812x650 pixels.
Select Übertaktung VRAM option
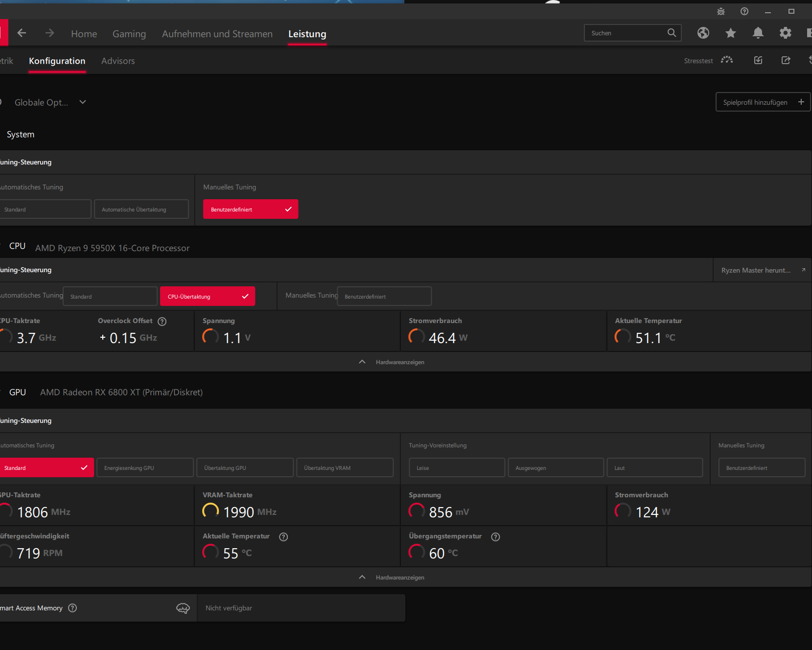click(x=345, y=467)
